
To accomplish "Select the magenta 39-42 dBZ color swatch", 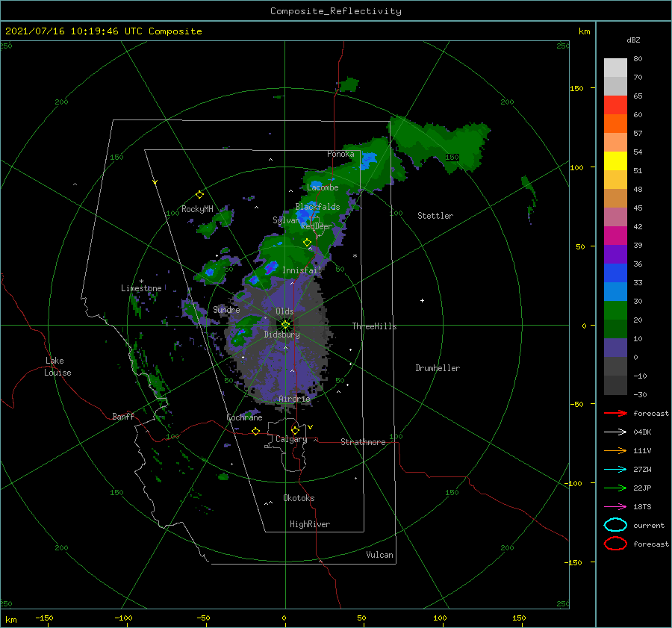I will pos(615,236).
